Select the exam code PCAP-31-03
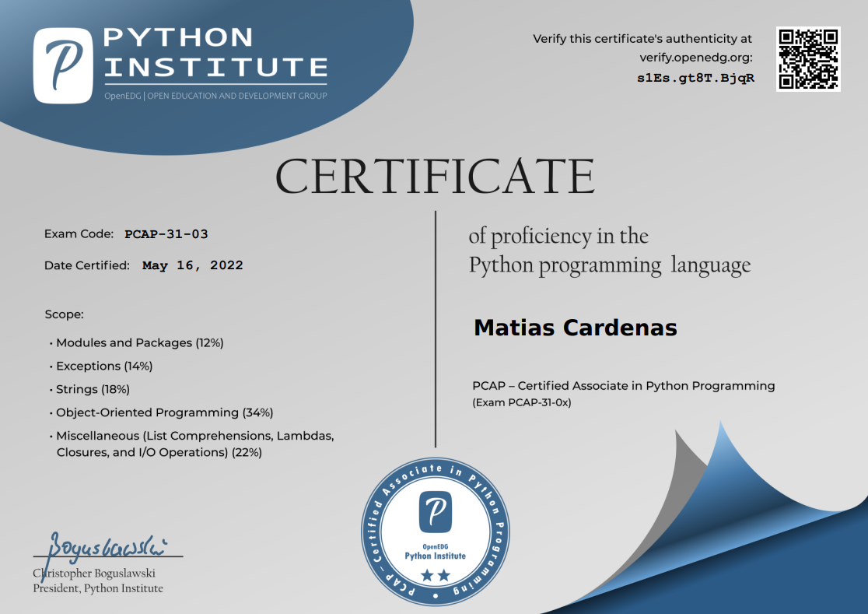Screen dimensions: 868x614 (165, 233)
